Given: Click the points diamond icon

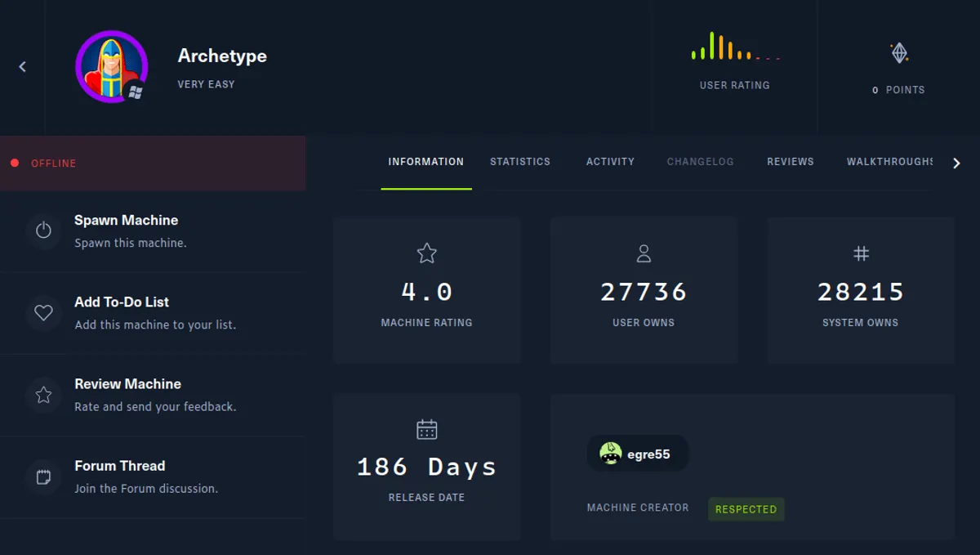Looking at the screenshot, I should (899, 51).
